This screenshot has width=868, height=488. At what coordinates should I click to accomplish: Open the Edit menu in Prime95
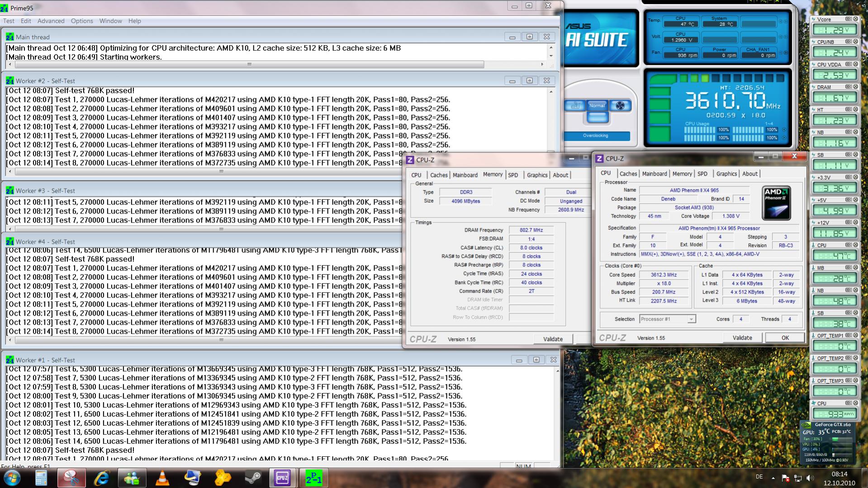26,21
